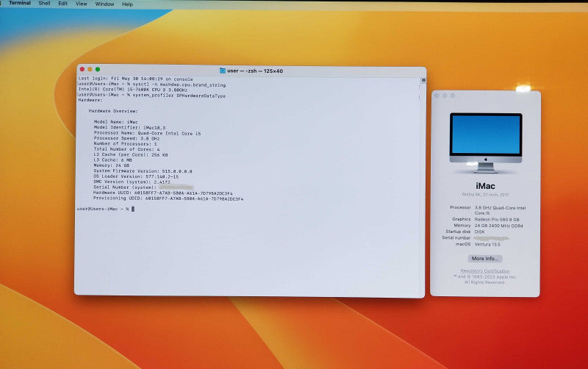Click the 'L2 Cache (per Core): 256 KB' line

pos(131,154)
